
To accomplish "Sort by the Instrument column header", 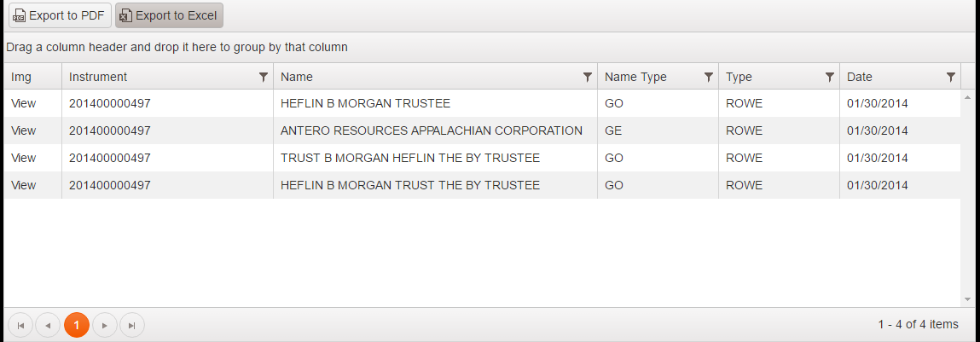I will coord(98,77).
